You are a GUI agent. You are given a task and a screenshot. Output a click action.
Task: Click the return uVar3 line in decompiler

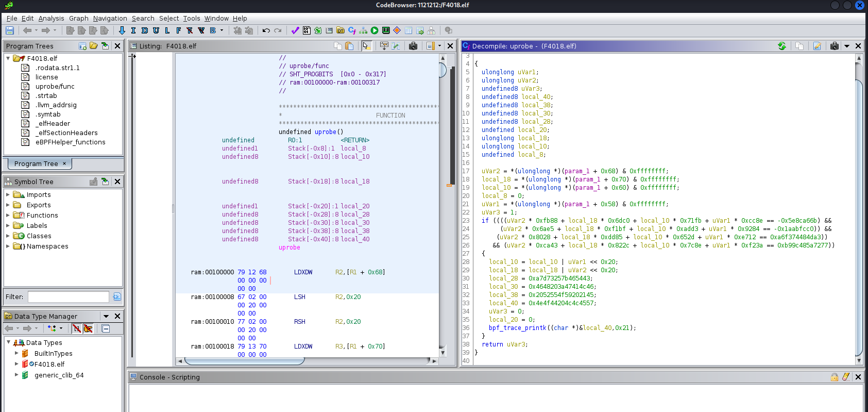pos(505,344)
